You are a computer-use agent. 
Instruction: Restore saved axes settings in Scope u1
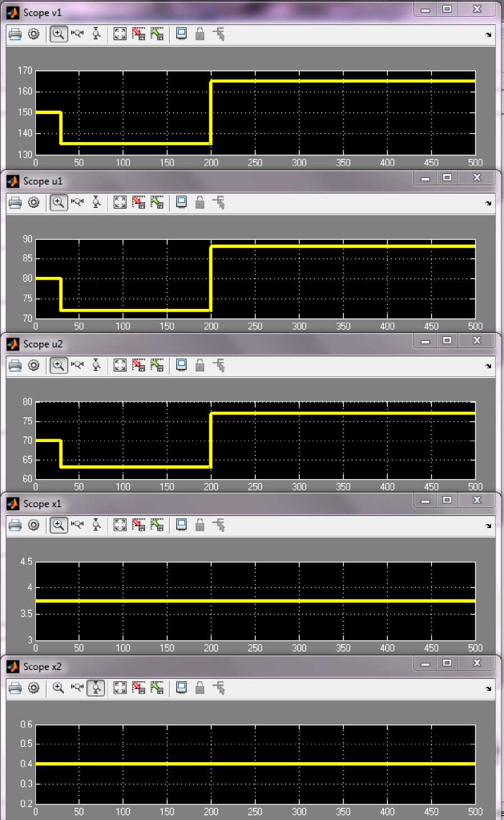tap(157, 203)
